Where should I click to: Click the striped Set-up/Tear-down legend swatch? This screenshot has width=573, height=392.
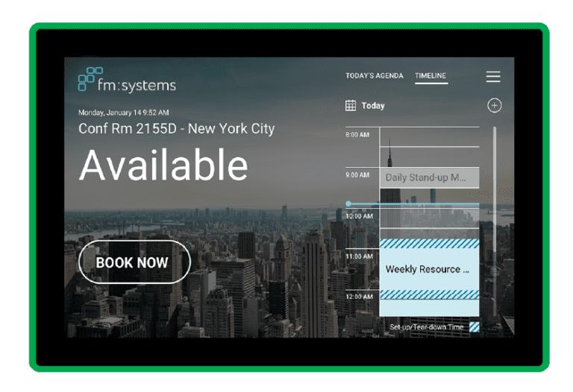[x=474, y=326]
